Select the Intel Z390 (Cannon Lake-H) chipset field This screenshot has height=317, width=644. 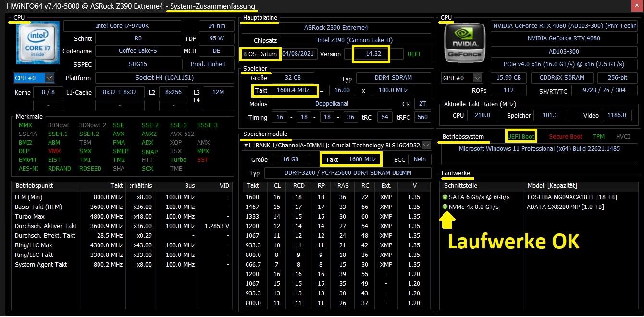[x=355, y=40]
